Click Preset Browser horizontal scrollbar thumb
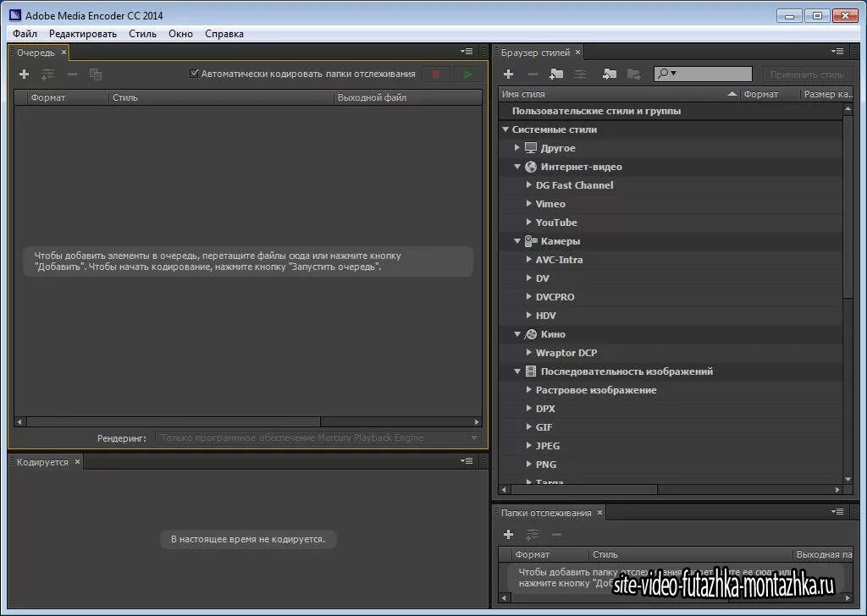The image size is (867, 616). [584, 489]
